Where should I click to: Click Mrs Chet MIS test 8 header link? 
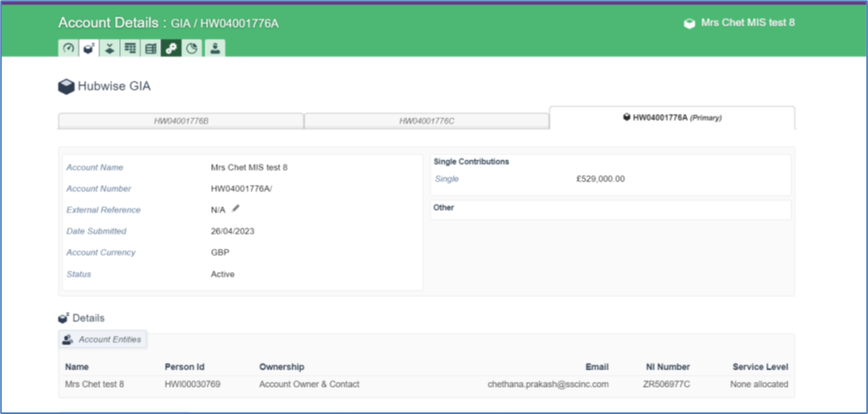747,23
